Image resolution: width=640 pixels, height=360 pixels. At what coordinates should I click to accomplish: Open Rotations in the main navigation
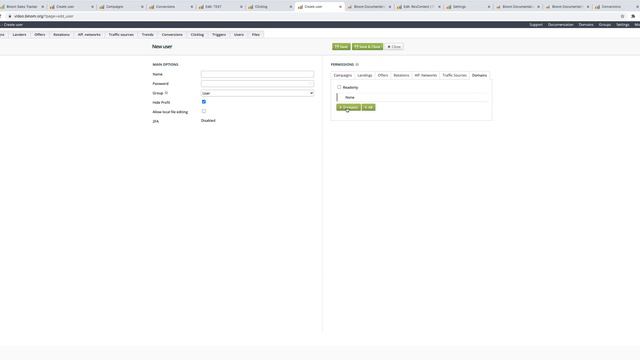pos(61,35)
